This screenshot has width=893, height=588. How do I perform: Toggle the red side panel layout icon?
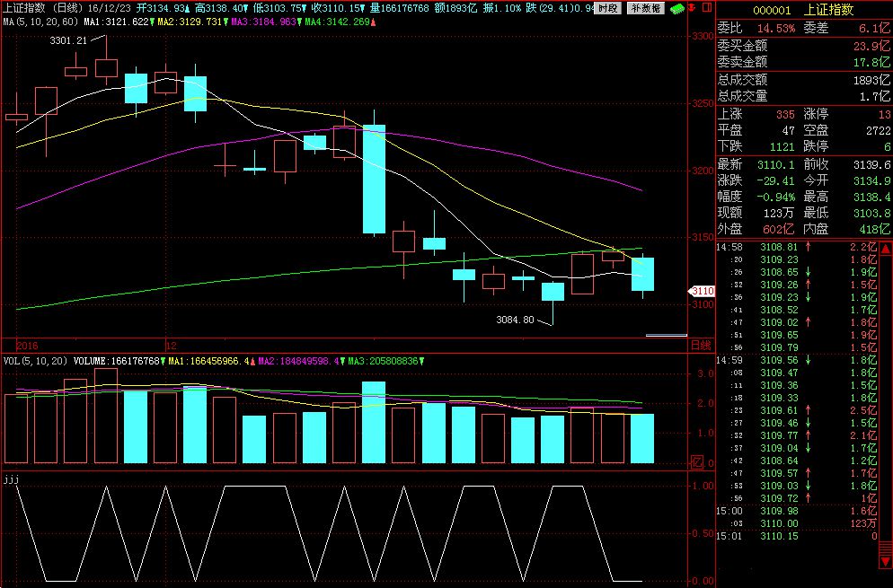705,8
